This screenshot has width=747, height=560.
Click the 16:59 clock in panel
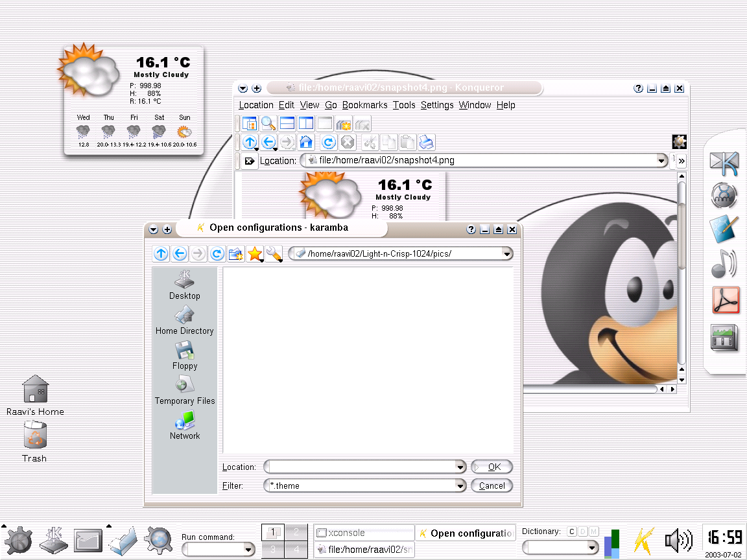coord(724,537)
